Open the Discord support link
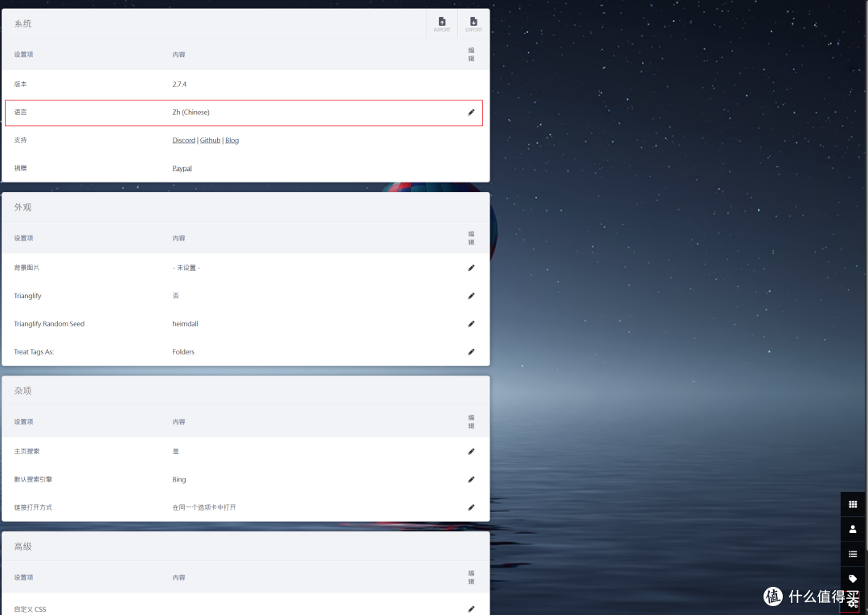This screenshot has height=615, width=868. coord(184,141)
